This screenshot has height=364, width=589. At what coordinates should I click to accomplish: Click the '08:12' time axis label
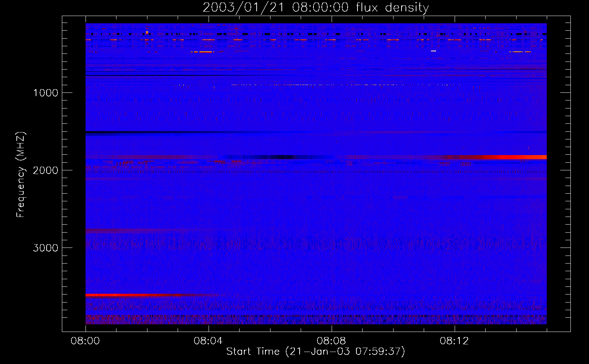[x=454, y=341]
